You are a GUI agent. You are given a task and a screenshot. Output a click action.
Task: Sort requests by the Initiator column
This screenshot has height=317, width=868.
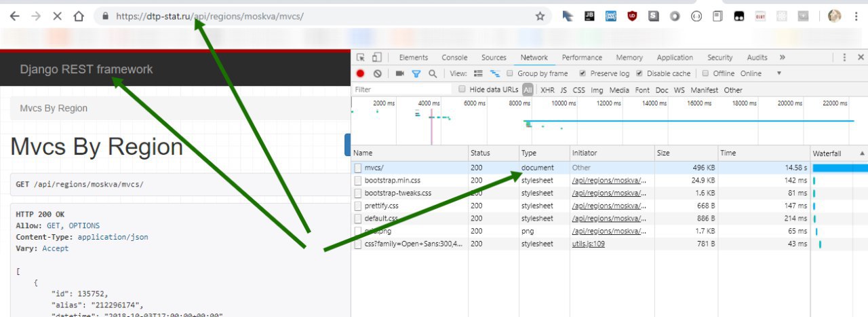(x=612, y=153)
